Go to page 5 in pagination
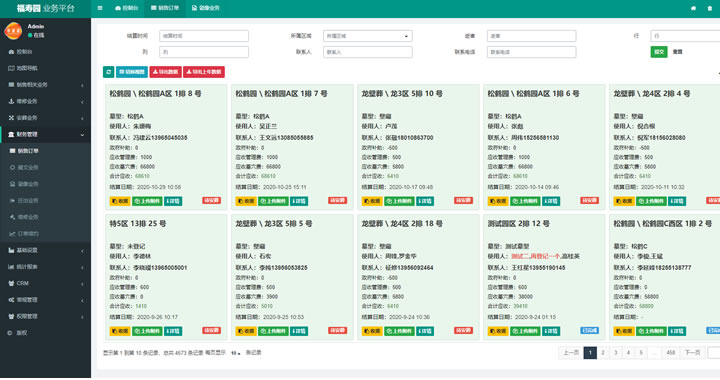The image size is (720, 380). (x=641, y=352)
